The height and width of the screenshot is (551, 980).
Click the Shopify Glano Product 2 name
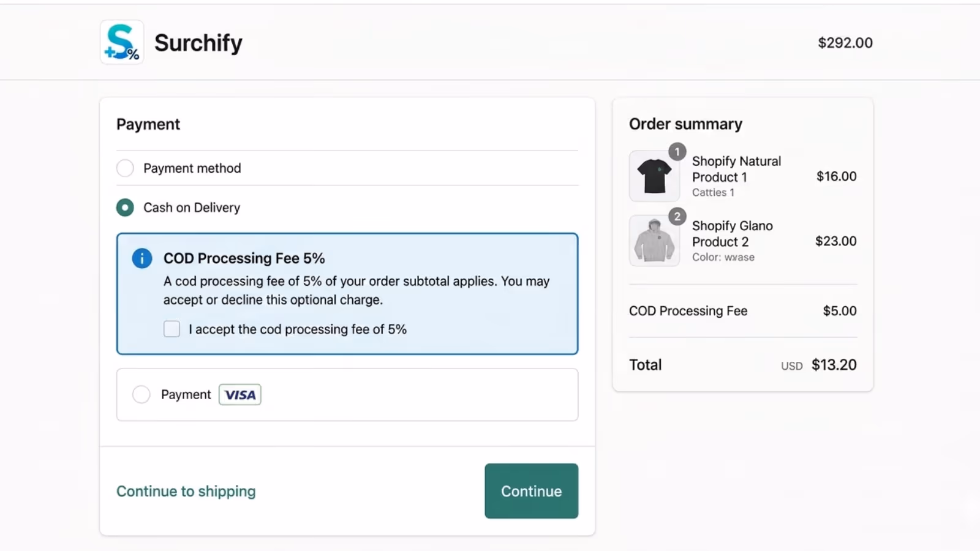733,234
